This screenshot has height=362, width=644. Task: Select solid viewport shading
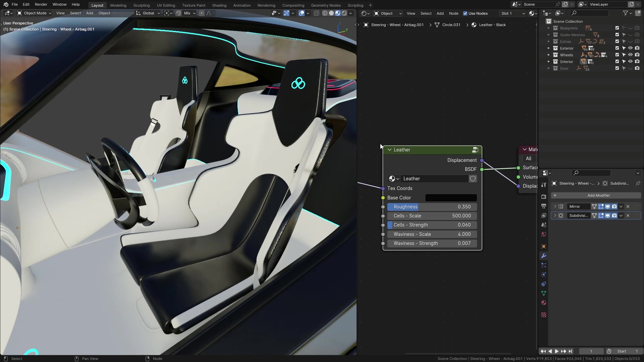point(331,13)
